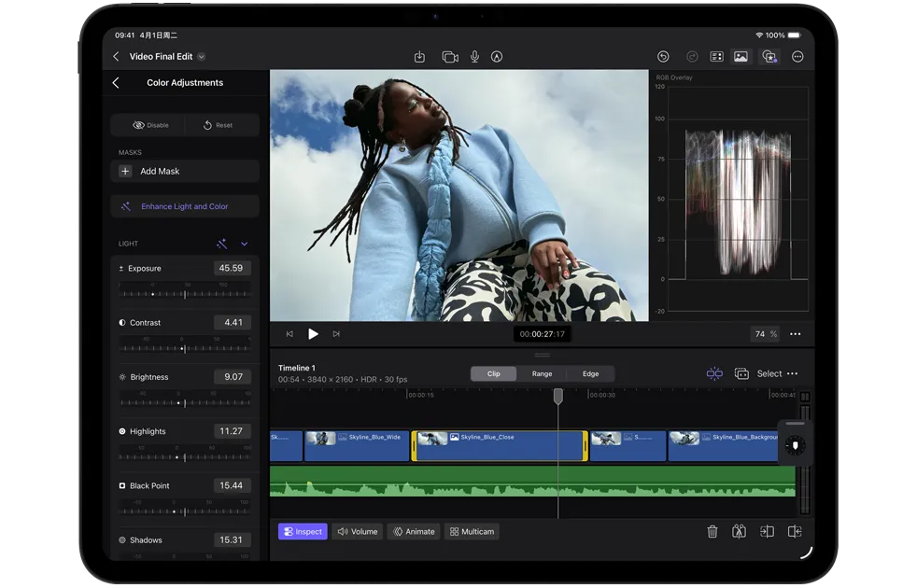Adjust the Exposure slider
The height and width of the screenshot is (588, 917).
(x=184, y=294)
